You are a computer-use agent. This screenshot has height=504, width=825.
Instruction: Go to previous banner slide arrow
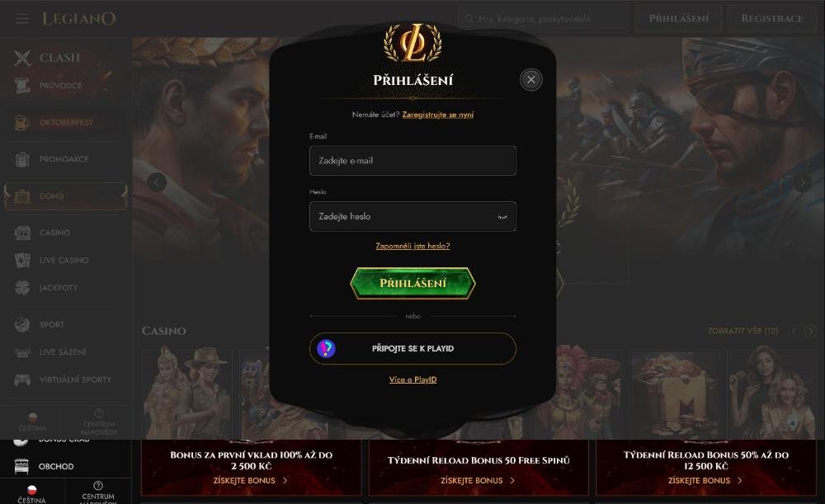pos(157,182)
